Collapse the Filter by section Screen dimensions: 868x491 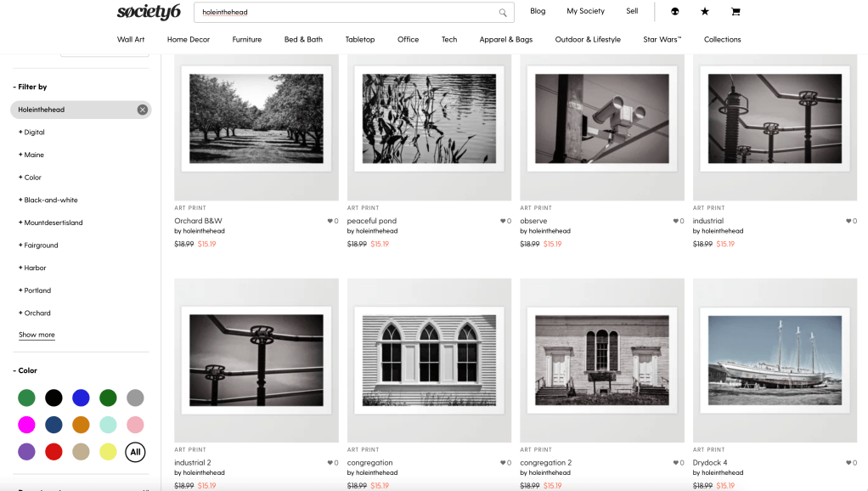coord(31,87)
